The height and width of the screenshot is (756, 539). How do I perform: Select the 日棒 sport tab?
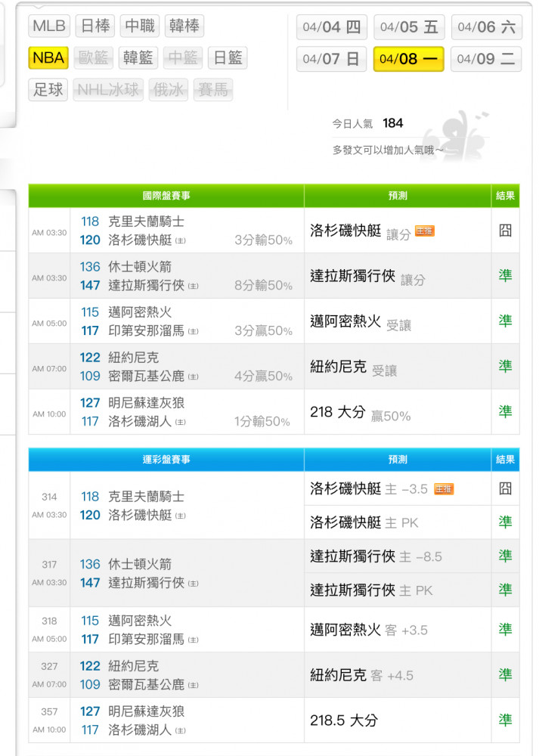click(95, 26)
